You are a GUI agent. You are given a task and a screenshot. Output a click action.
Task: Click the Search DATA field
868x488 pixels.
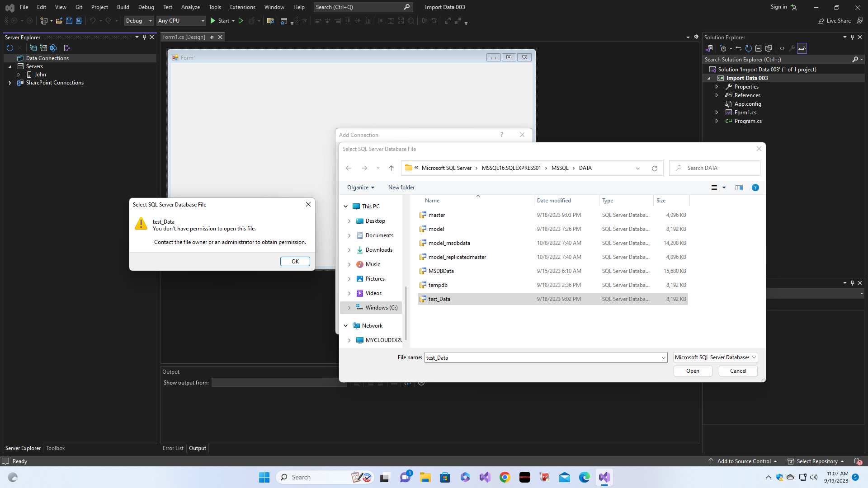pyautogui.click(x=715, y=168)
